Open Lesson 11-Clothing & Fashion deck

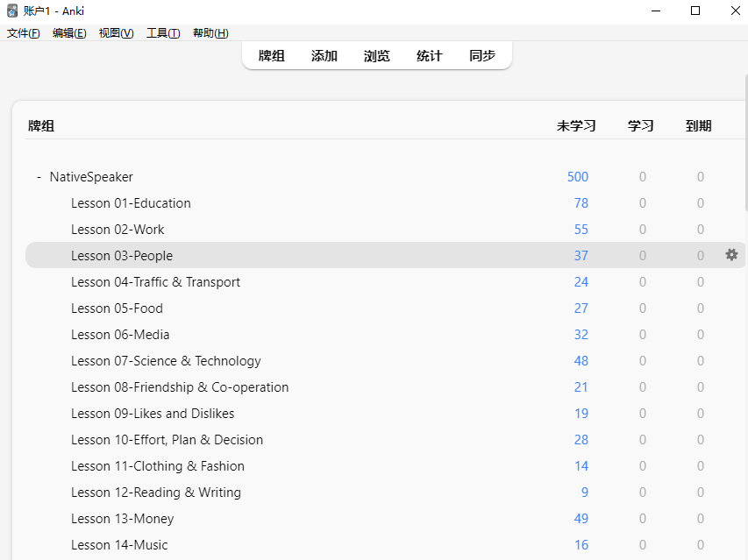158,465
